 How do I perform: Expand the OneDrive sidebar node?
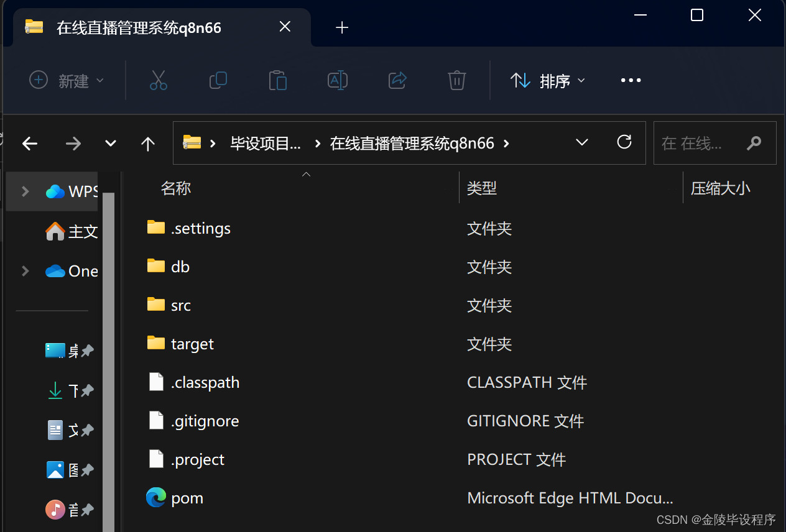pyautogui.click(x=25, y=271)
